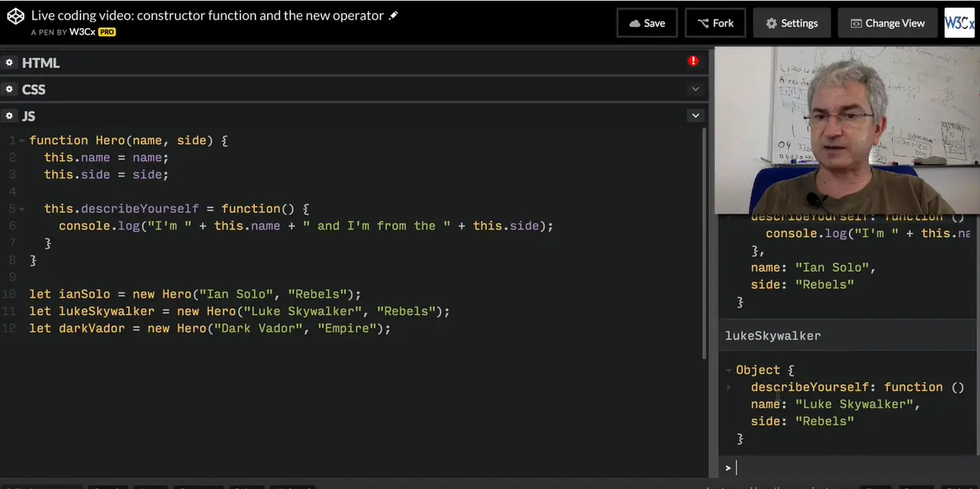Open JS editor settings gear

coord(10,115)
